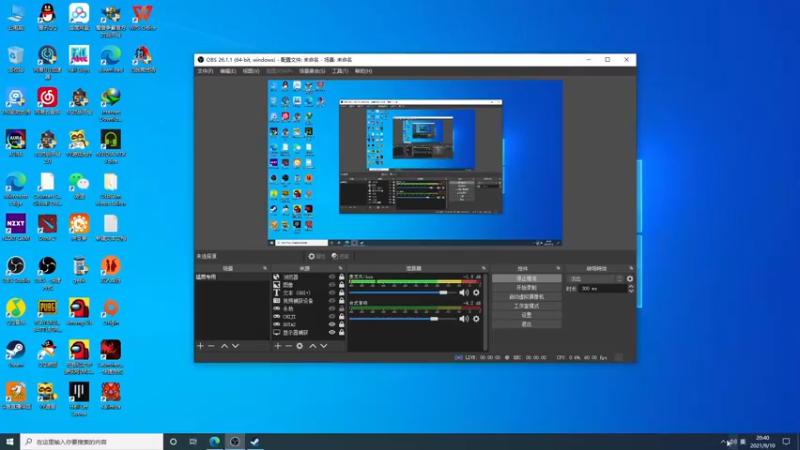Click the mixer panel vertical scrollbar
Viewport: 800px width, 450px height.
click(x=485, y=312)
